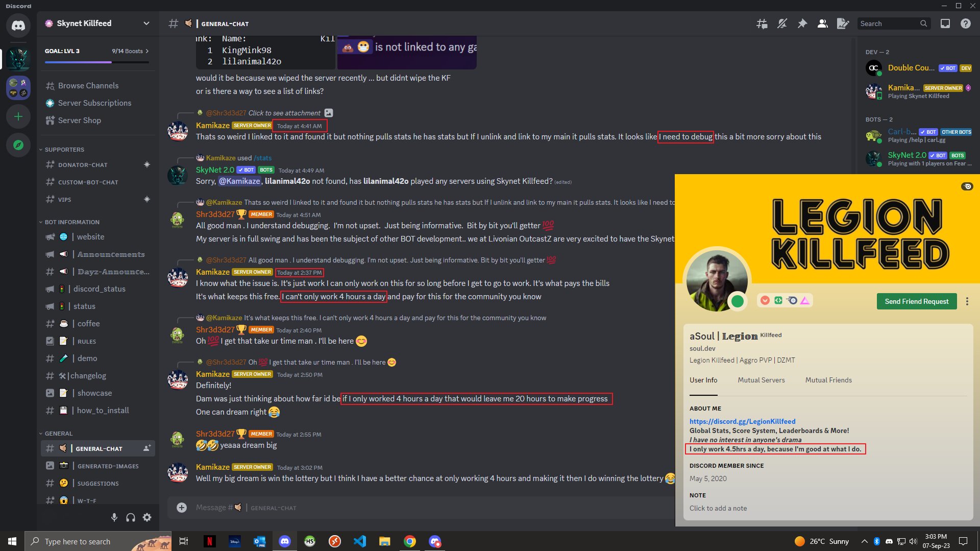Collapse the SUPPORTERS category

(x=64, y=150)
